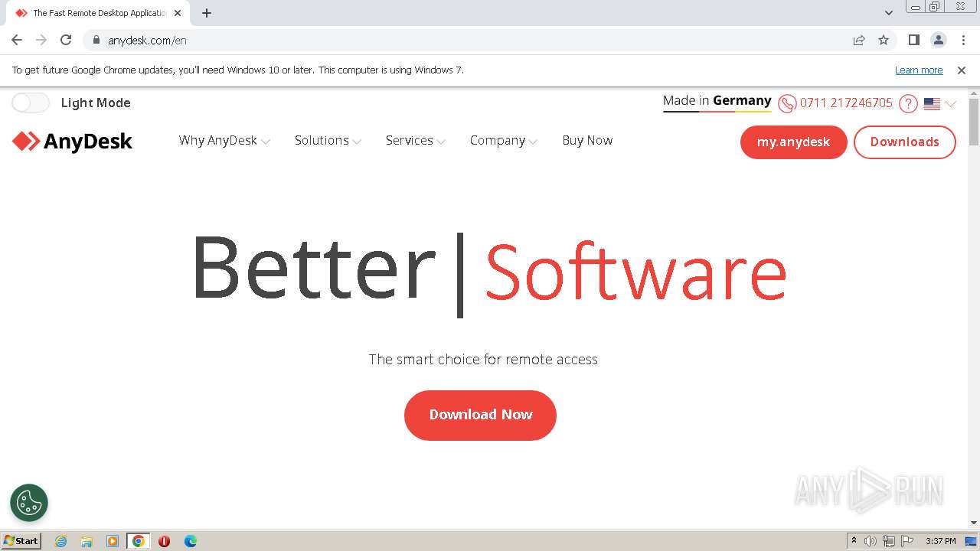Viewport: 980px width, 551px height.
Task: Open the Services dropdown
Action: [416, 141]
